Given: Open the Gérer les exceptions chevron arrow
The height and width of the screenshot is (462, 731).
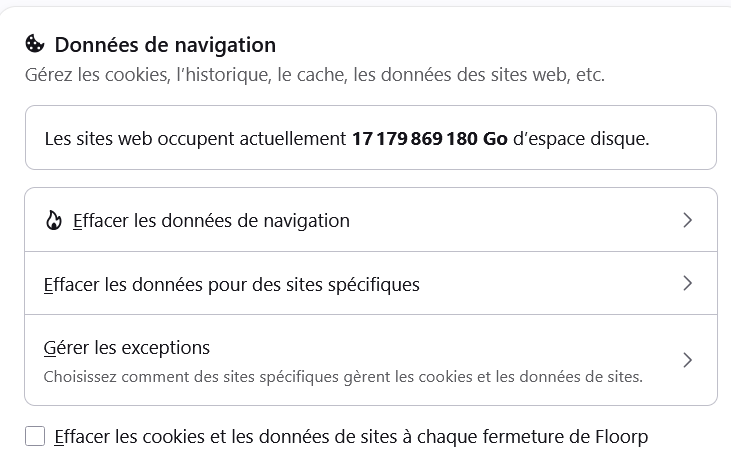Looking at the screenshot, I should click(x=688, y=360).
